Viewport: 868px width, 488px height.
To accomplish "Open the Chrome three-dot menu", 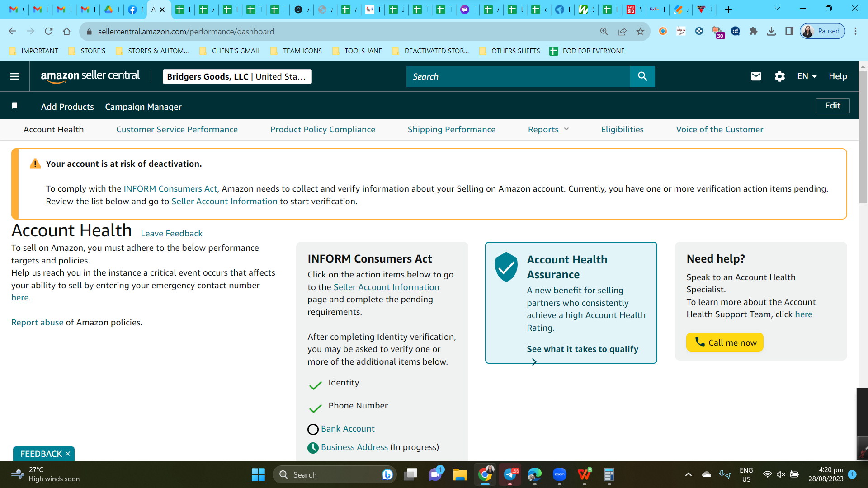I will tap(855, 31).
